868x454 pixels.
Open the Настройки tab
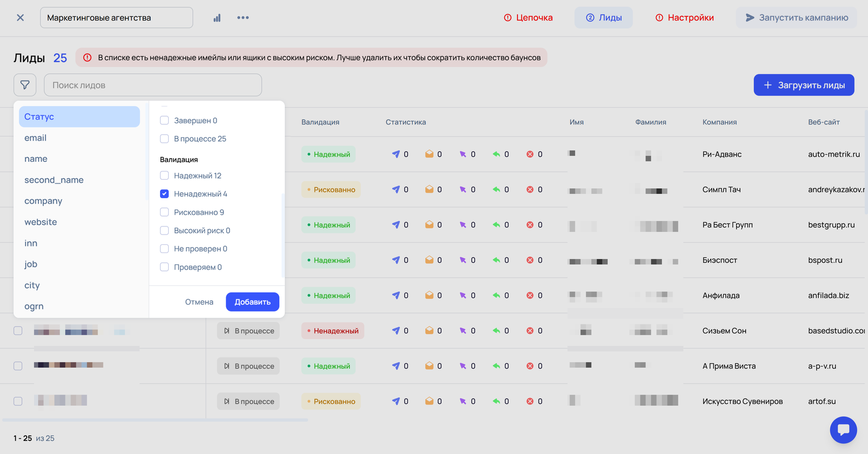tap(684, 18)
